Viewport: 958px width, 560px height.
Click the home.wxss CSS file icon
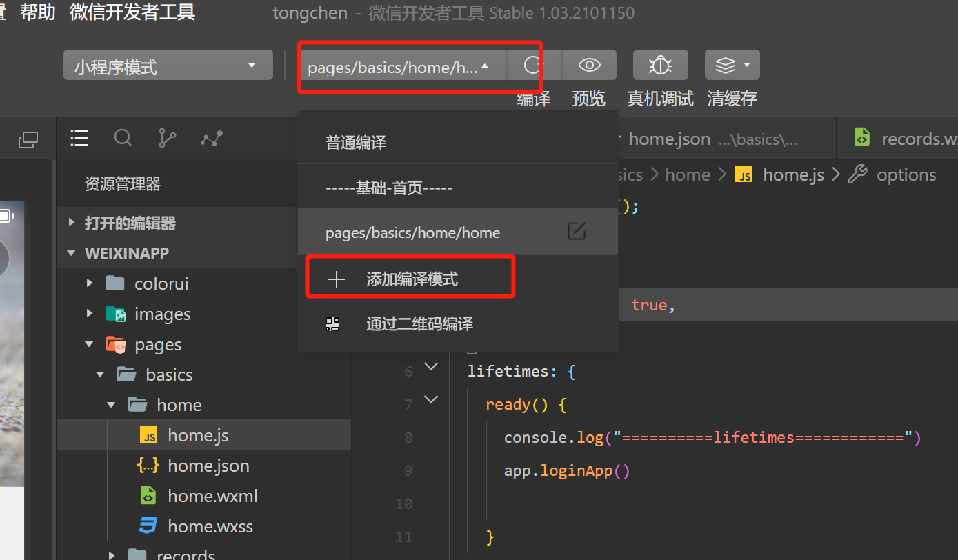tap(148, 526)
